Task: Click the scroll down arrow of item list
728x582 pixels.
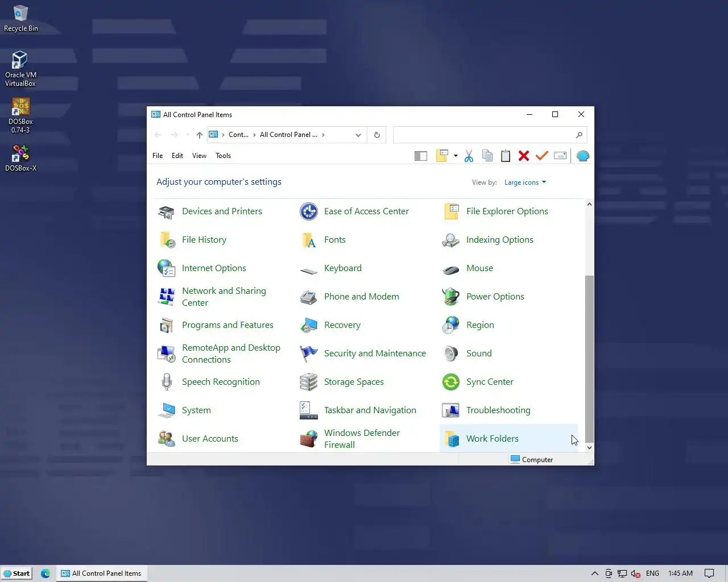Action: click(x=589, y=448)
